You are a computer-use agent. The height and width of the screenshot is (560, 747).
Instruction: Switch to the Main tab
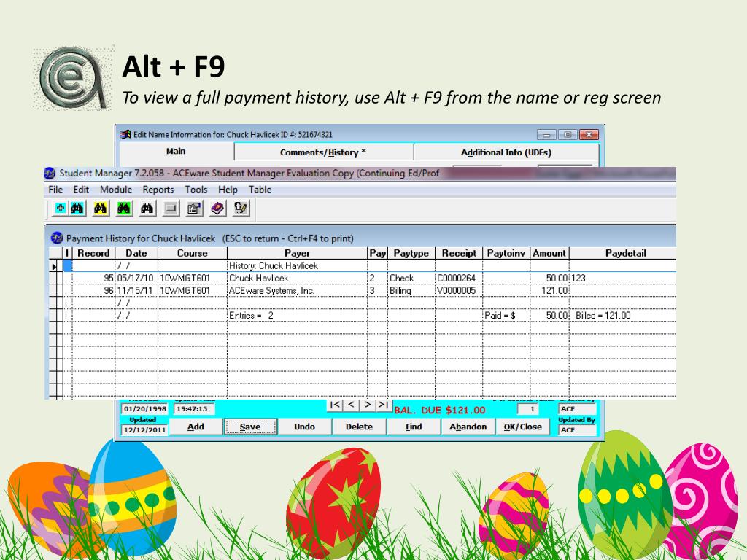(176, 152)
